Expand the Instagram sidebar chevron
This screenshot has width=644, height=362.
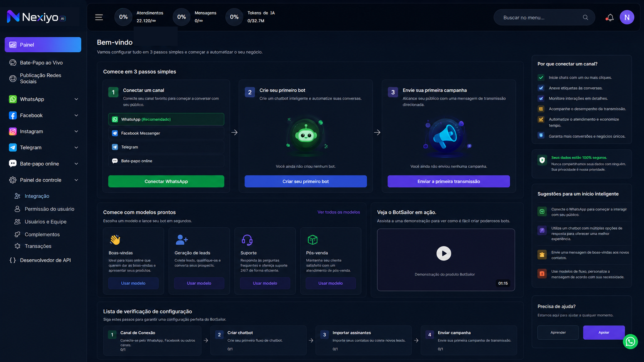(76, 132)
